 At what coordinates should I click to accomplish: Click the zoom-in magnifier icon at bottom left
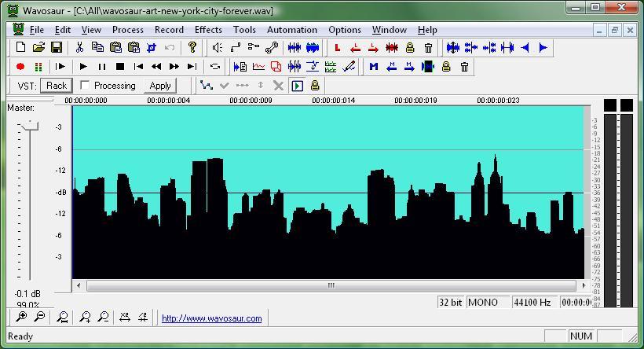(21, 317)
